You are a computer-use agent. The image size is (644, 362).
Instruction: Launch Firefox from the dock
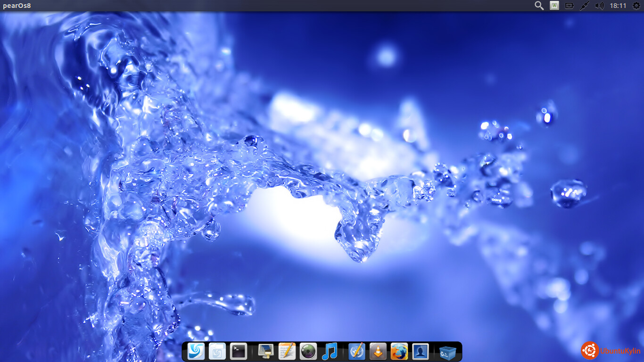coord(399,352)
